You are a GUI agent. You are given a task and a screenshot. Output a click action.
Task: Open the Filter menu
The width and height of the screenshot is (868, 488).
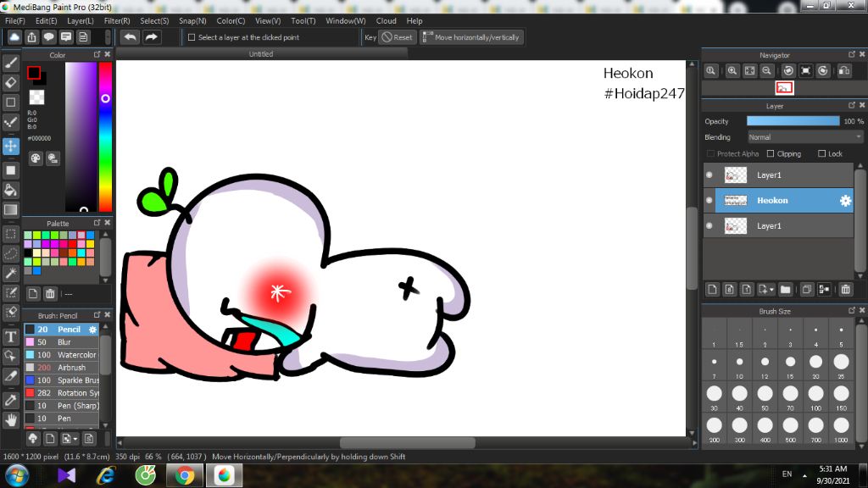(x=117, y=21)
